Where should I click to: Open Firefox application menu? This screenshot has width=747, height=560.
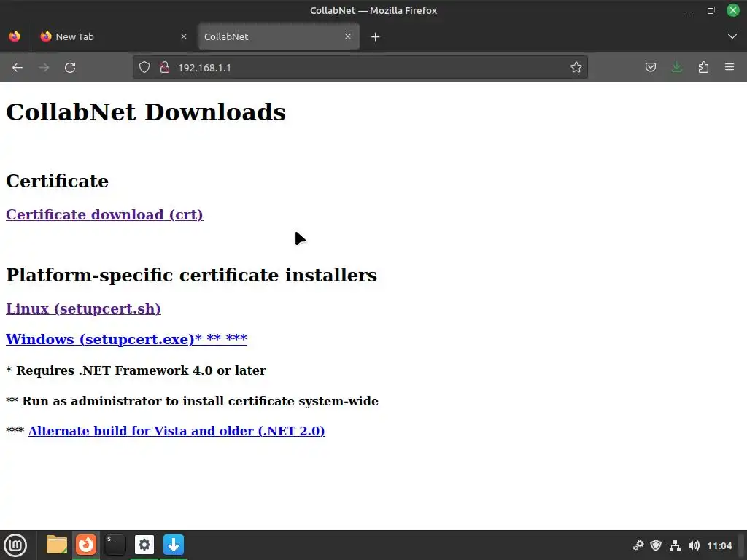pos(729,68)
